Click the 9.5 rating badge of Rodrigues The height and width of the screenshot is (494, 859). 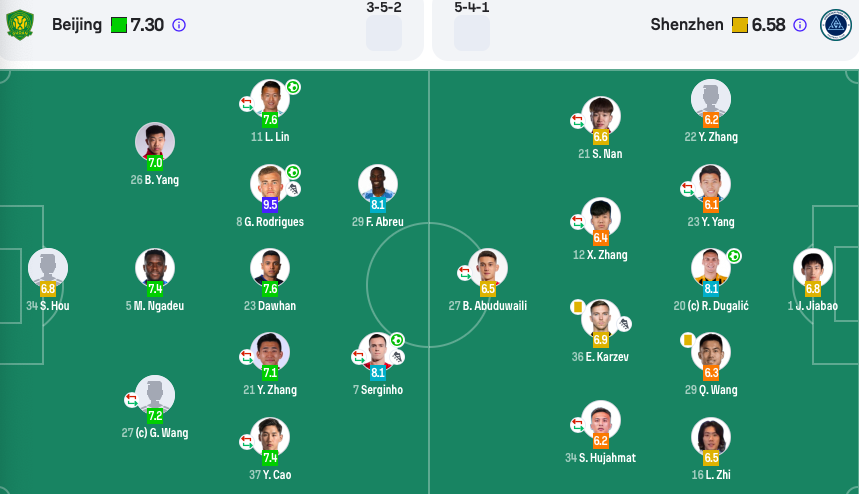(270, 205)
